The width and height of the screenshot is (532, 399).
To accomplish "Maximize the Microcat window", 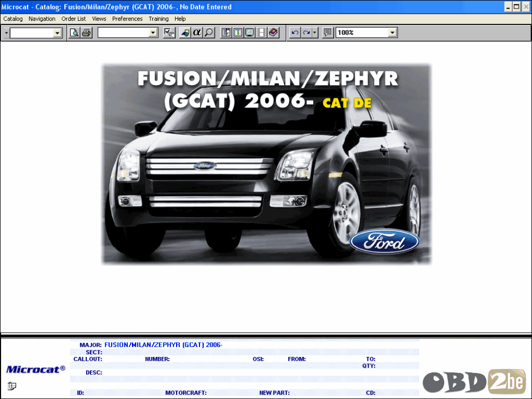I will click(x=517, y=7).
